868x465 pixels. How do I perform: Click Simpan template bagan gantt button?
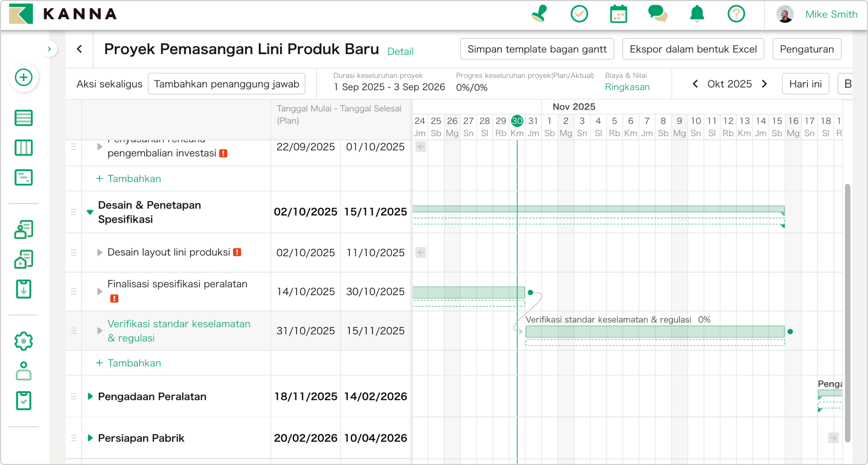(536, 49)
